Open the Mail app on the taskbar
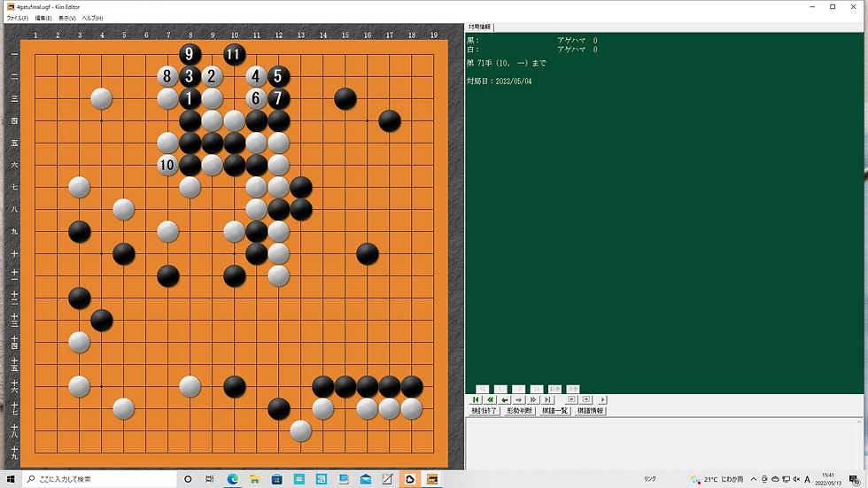Viewport: 868px width, 488px height. click(x=365, y=479)
